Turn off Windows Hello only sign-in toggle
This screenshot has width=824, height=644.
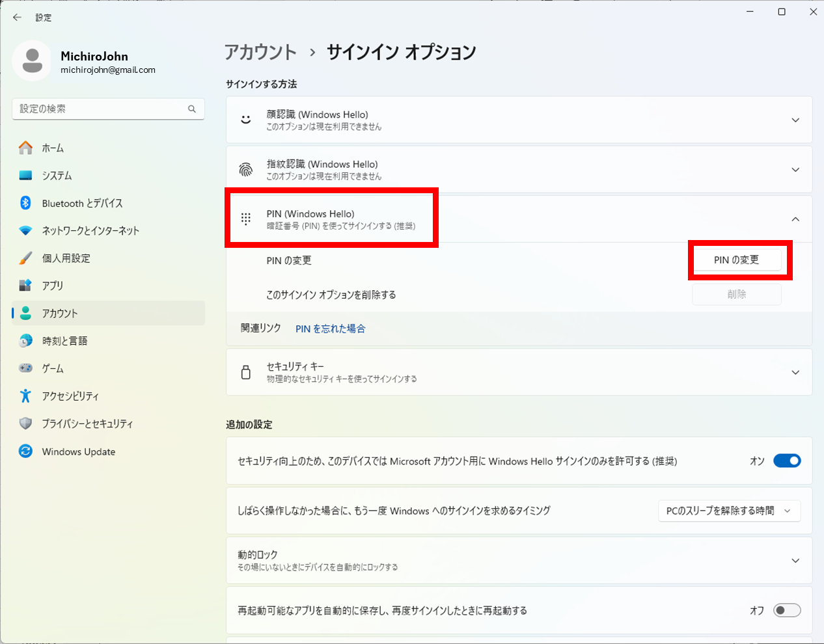[x=787, y=461]
